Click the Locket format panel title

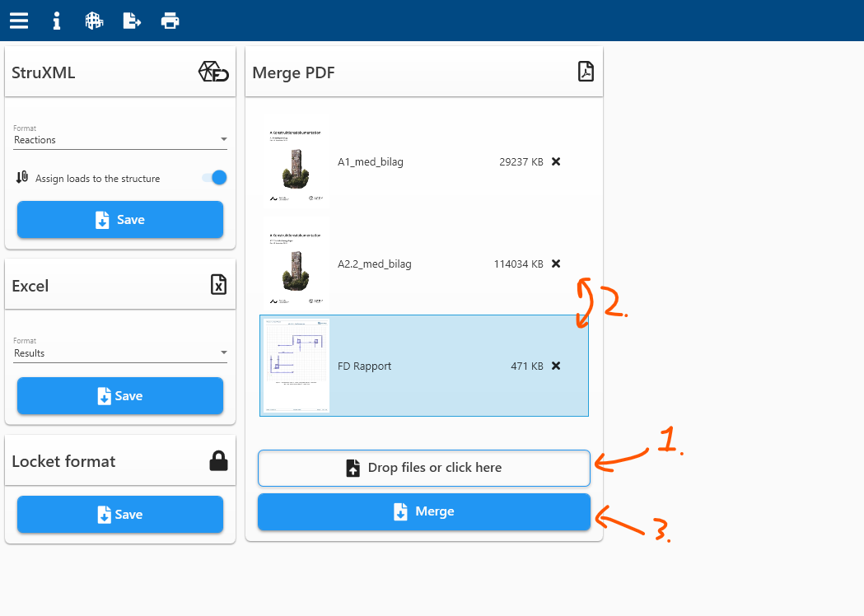[63, 461]
